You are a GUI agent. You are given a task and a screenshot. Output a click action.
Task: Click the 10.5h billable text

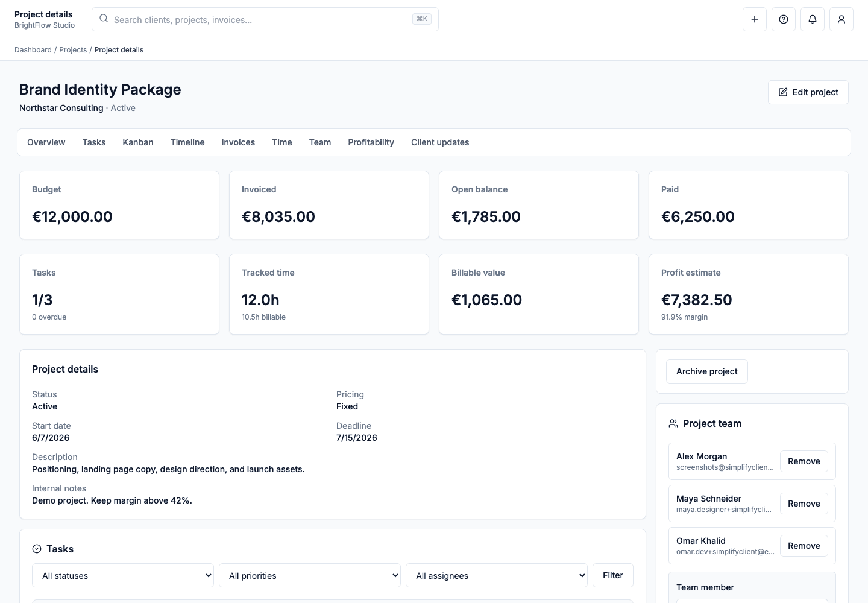[263, 317]
